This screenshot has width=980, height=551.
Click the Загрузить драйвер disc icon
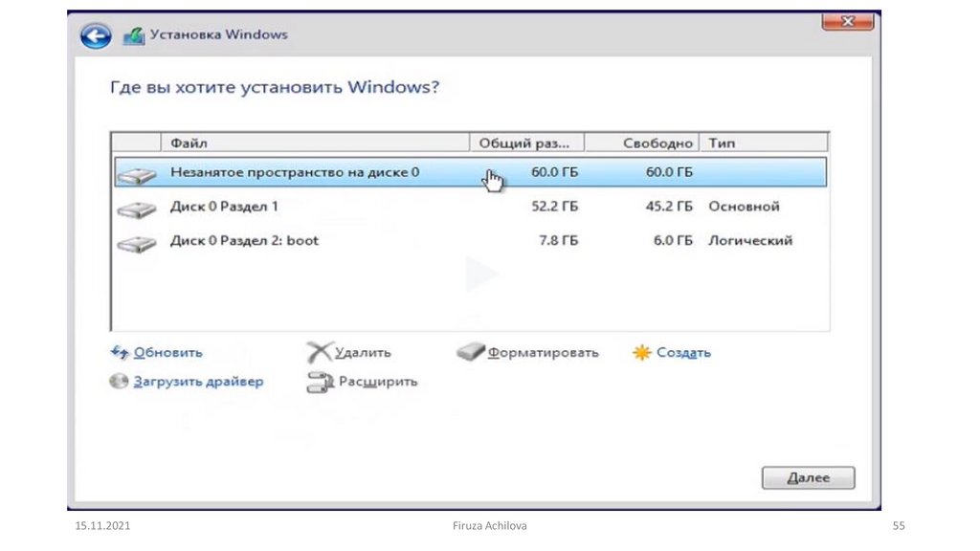pyautogui.click(x=120, y=382)
